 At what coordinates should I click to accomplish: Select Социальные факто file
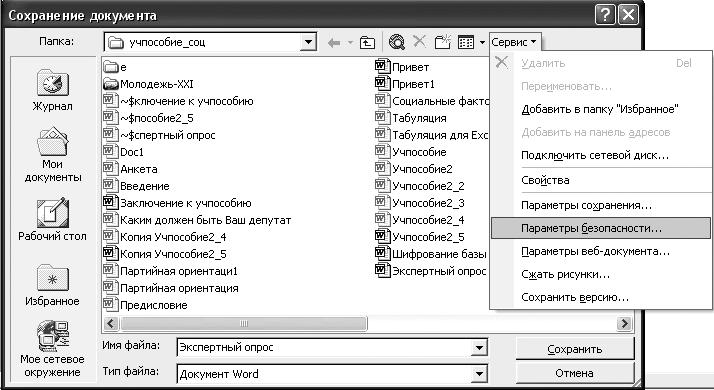[432, 101]
